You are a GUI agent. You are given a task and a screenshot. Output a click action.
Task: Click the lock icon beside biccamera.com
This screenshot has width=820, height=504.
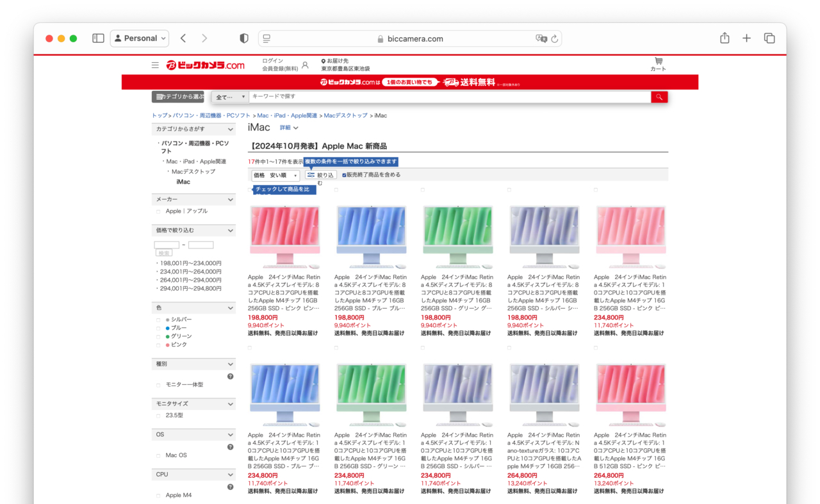(x=381, y=39)
